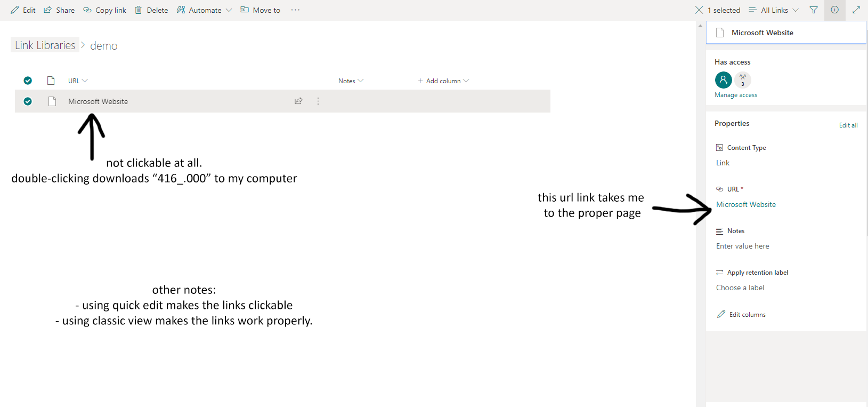Click the Has access heading
The height and width of the screenshot is (407, 868).
pos(732,62)
